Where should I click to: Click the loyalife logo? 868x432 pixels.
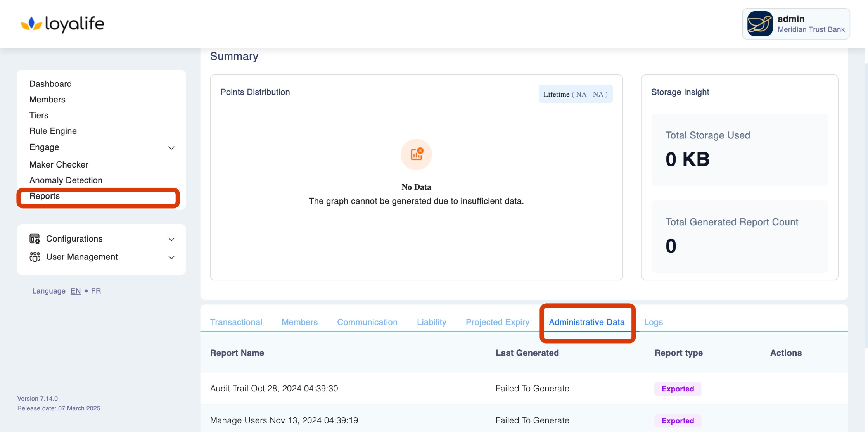pyautogui.click(x=62, y=24)
